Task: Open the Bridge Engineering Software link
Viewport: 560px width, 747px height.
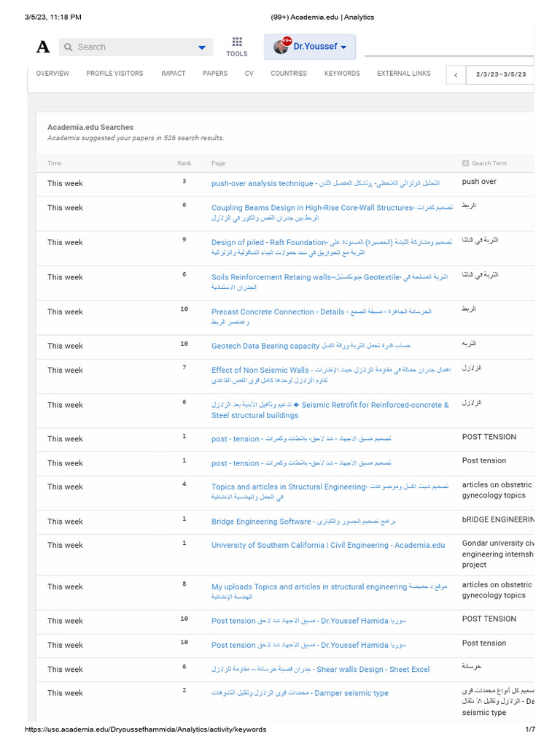Action: tap(262, 522)
